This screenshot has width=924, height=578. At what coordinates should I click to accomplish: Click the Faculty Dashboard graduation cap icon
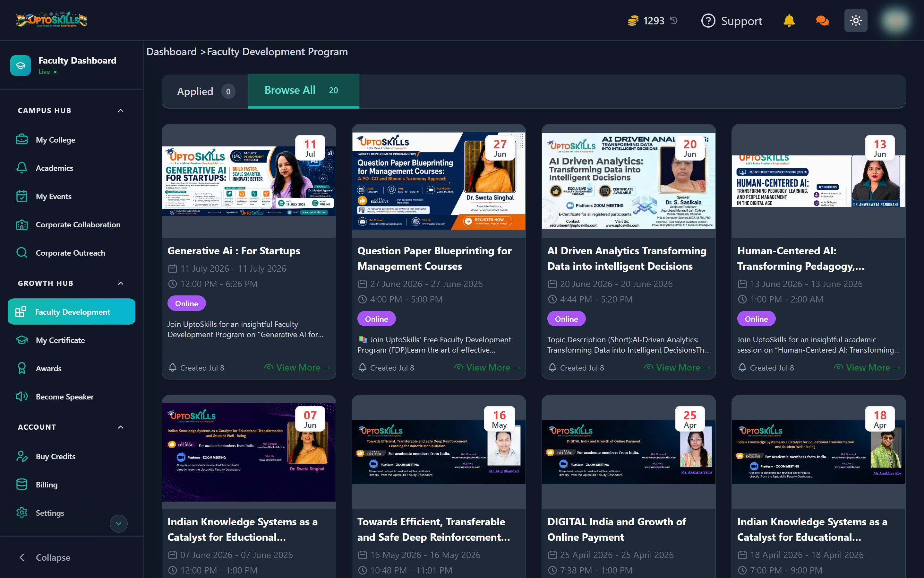click(21, 66)
